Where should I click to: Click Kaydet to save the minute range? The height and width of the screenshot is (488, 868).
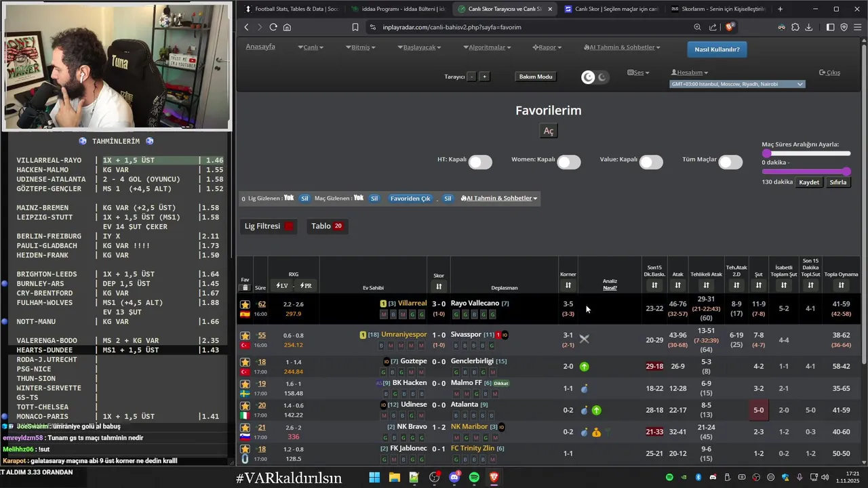(809, 182)
